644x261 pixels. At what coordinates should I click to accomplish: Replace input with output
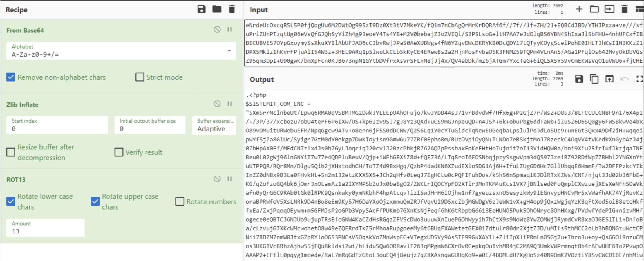(609, 79)
